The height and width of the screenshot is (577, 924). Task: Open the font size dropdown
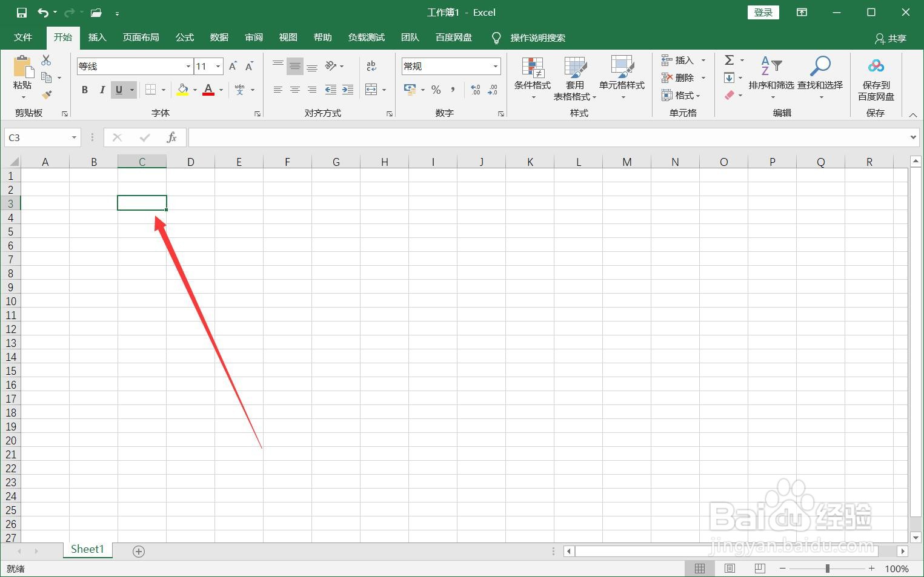click(x=218, y=66)
